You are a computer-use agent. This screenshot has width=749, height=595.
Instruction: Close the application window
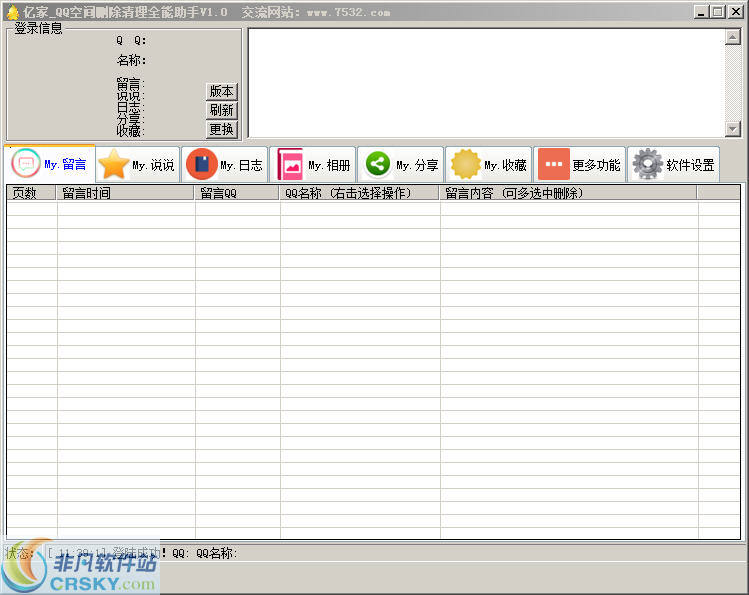click(x=736, y=11)
